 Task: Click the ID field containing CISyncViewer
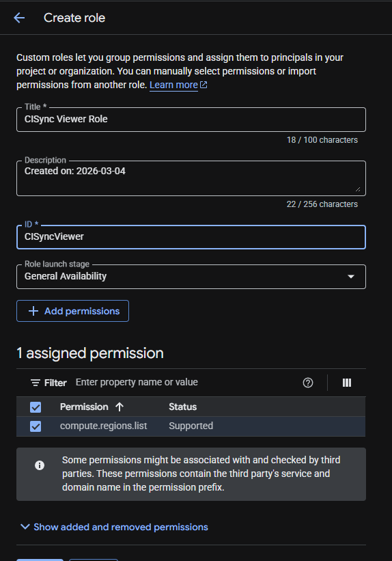click(x=191, y=237)
